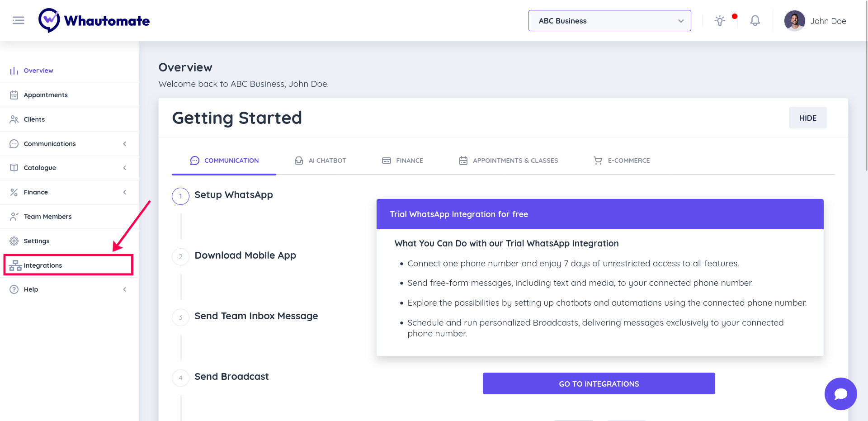The height and width of the screenshot is (421, 868).
Task: Click the lightbulb tips icon
Action: coord(720,21)
